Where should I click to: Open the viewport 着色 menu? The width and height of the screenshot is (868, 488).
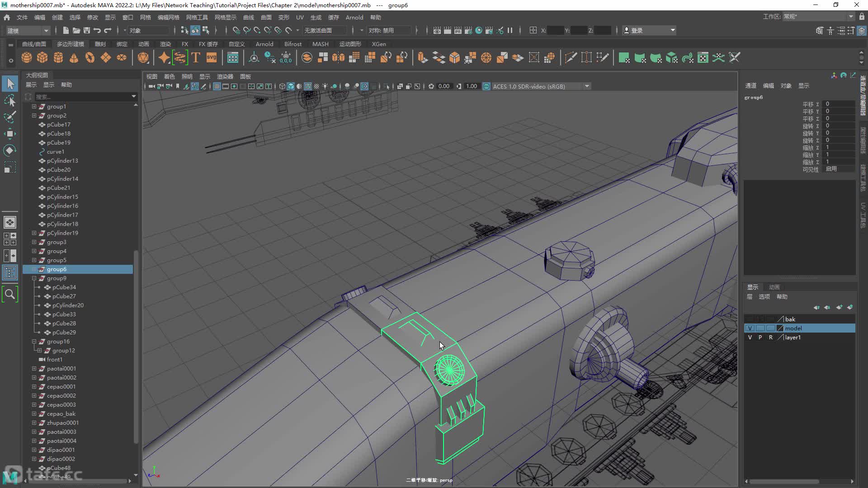pyautogui.click(x=169, y=76)
